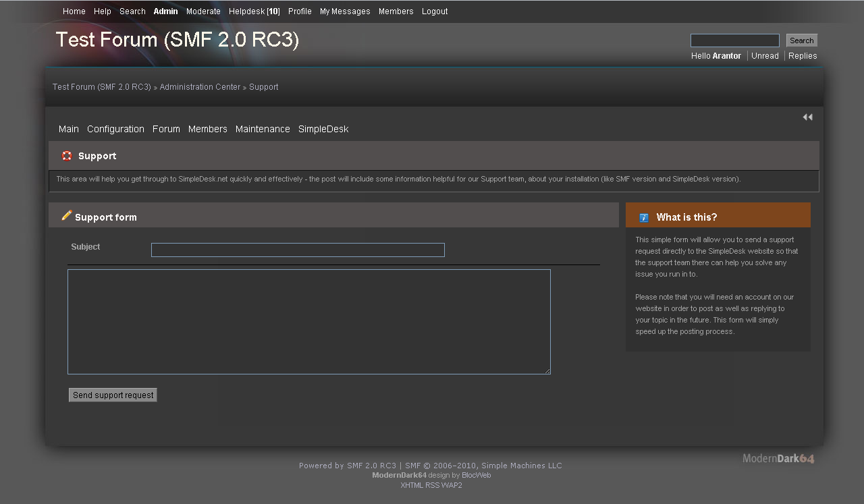Click the Search button near the header

[802, 40]
